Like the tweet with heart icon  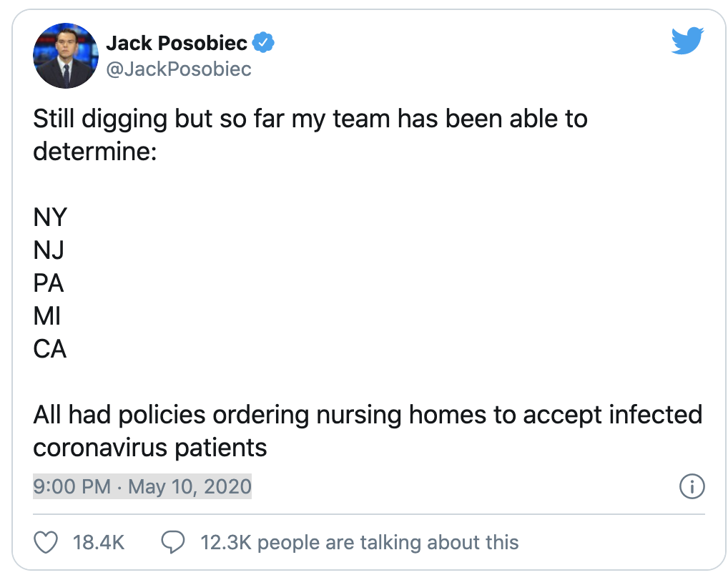46,542
